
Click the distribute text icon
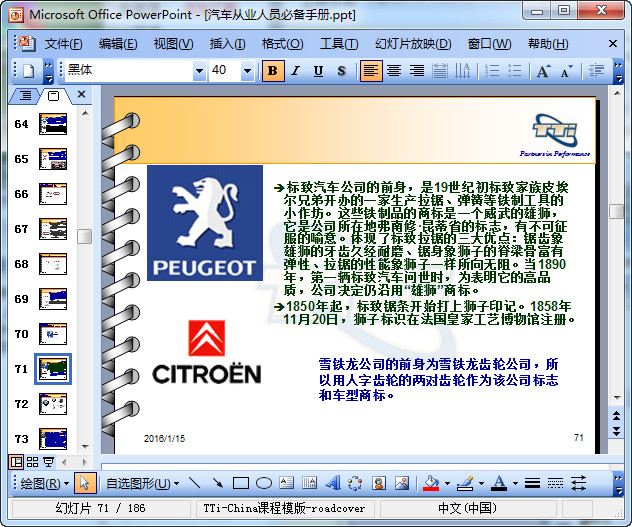pyautogui.click(x=439, y=71)
